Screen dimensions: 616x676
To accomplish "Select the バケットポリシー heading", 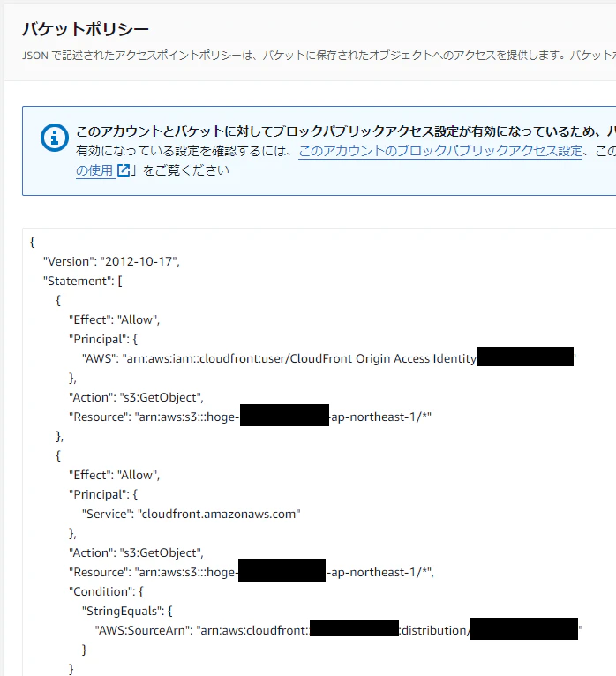I will 86,29.
